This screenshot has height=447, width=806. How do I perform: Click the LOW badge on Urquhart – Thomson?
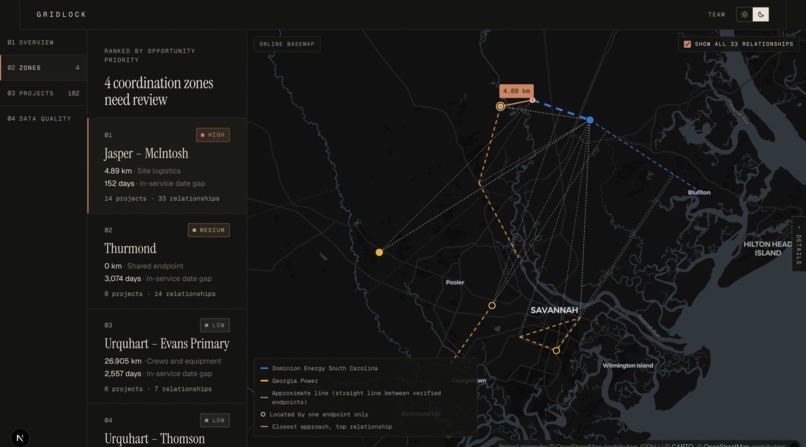coord(215,420)
